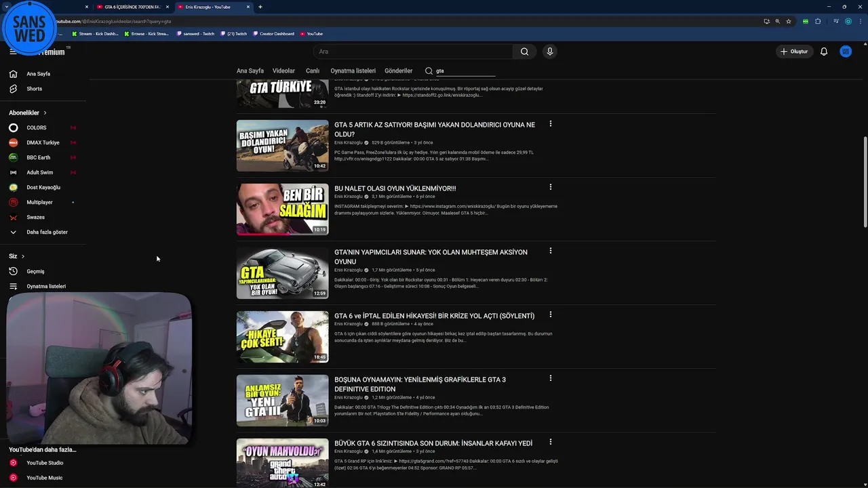868x488 pixels.
Task: Open video title BÜYÜK GTA 6 SIZINTISINDA SON DURUM
Action: pyautogui.click(x=433, y=443)
